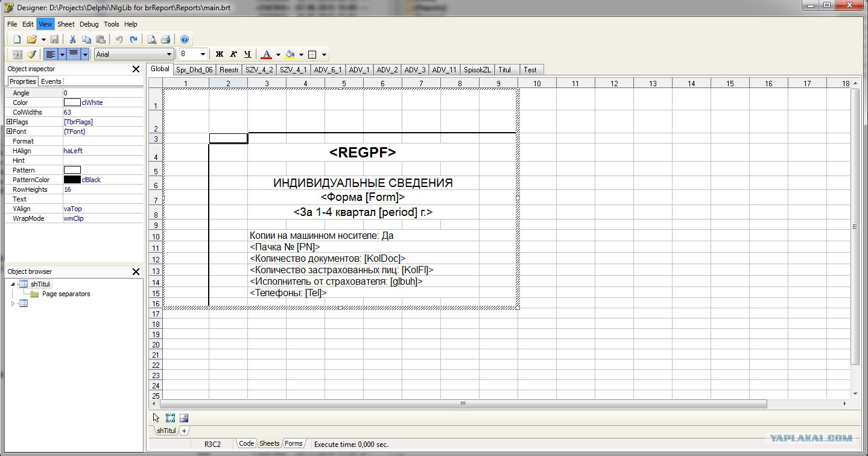Open the font color dropdown arrow
Viewport: 868px width, 456px height.
click(278, 54)
